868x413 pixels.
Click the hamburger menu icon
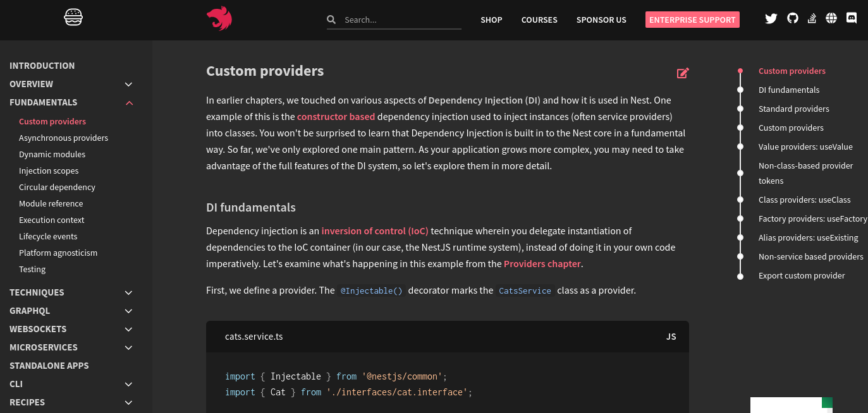click(73, 18)
